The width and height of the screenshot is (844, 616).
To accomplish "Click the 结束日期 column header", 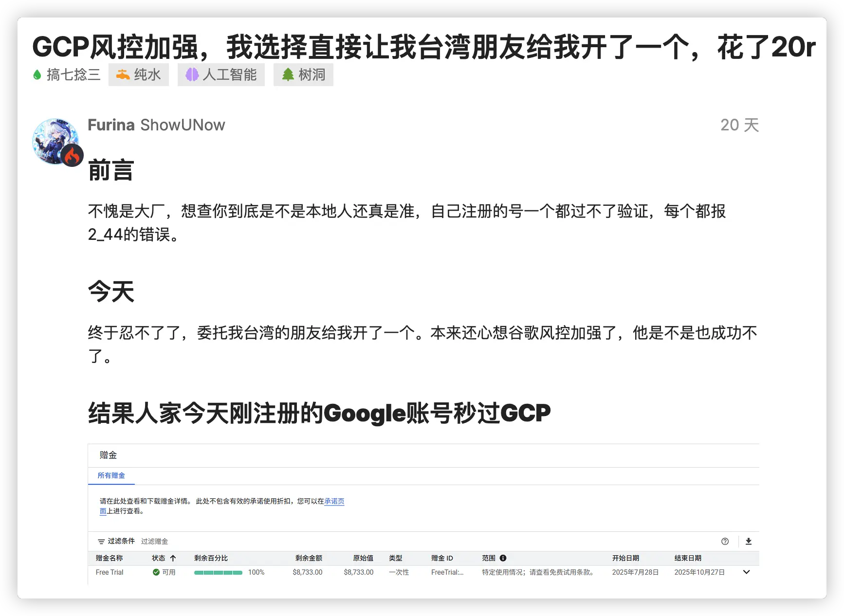I will [x=688, y=558].
